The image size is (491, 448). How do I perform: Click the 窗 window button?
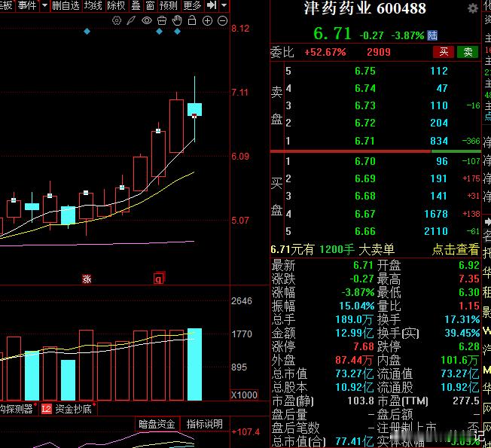pos(151,5)
